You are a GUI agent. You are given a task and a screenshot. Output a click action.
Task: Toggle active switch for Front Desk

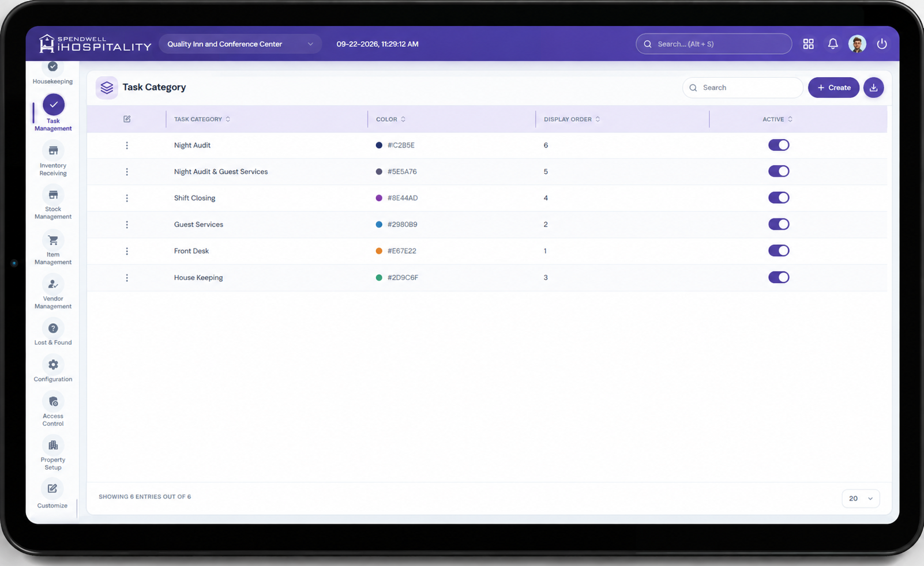point(779,251)
